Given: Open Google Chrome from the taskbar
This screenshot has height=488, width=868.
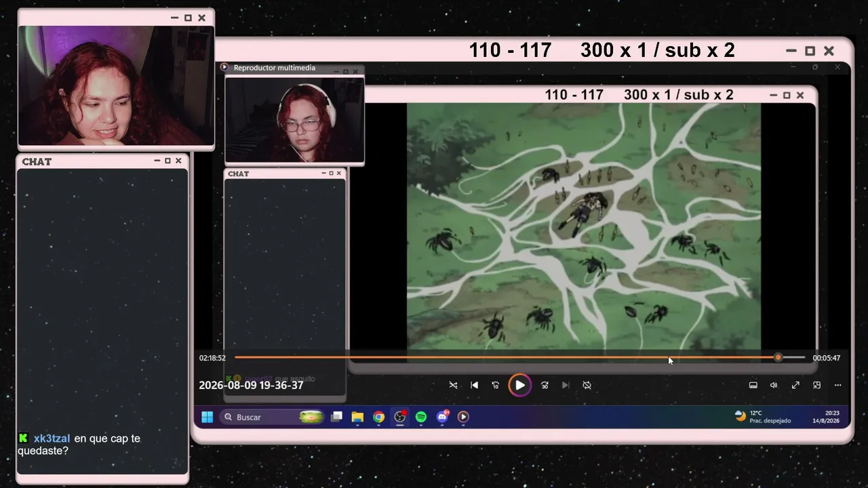Looking at the screenshot, I should click(378, 417).
